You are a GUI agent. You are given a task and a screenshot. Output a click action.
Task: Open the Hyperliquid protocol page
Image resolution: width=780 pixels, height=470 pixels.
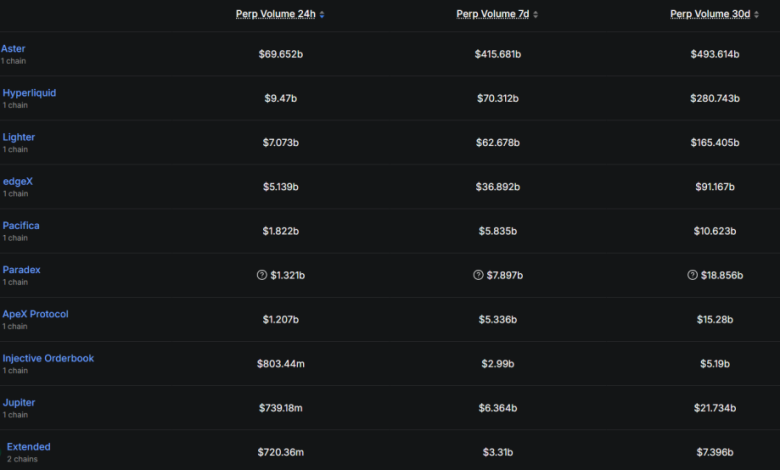coord(29,93)
